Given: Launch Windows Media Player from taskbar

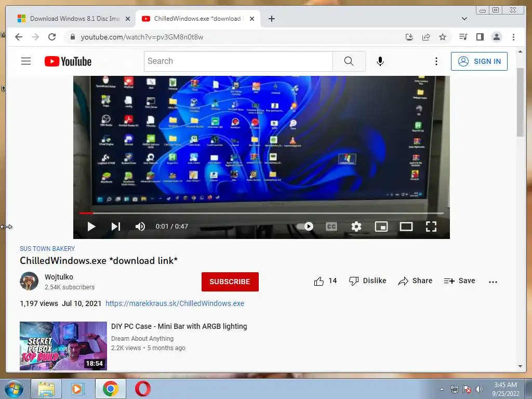Looking at the screenshot, I should (x=78, y=389).
